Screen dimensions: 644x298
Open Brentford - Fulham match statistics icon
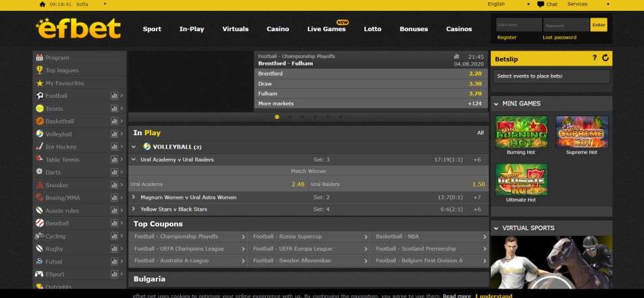456,56
